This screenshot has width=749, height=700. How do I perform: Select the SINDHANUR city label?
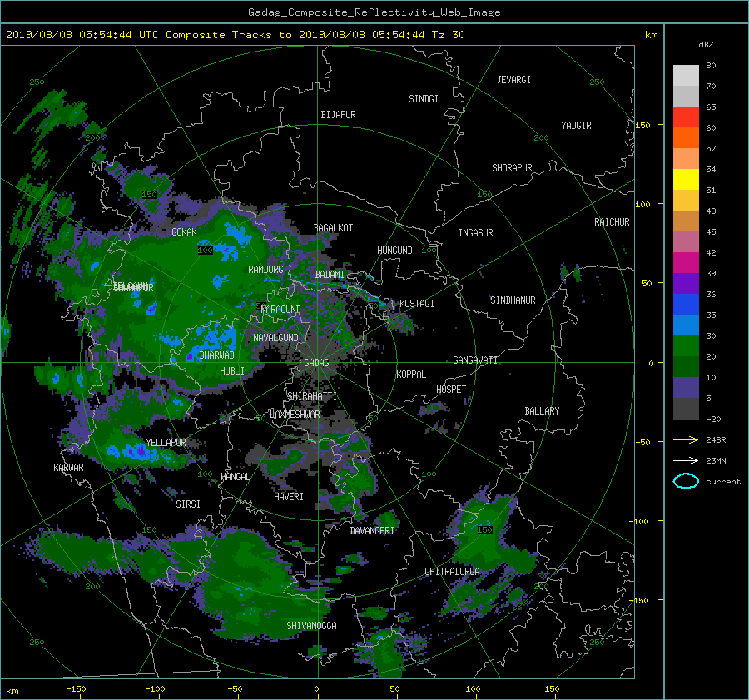[513, 300]
